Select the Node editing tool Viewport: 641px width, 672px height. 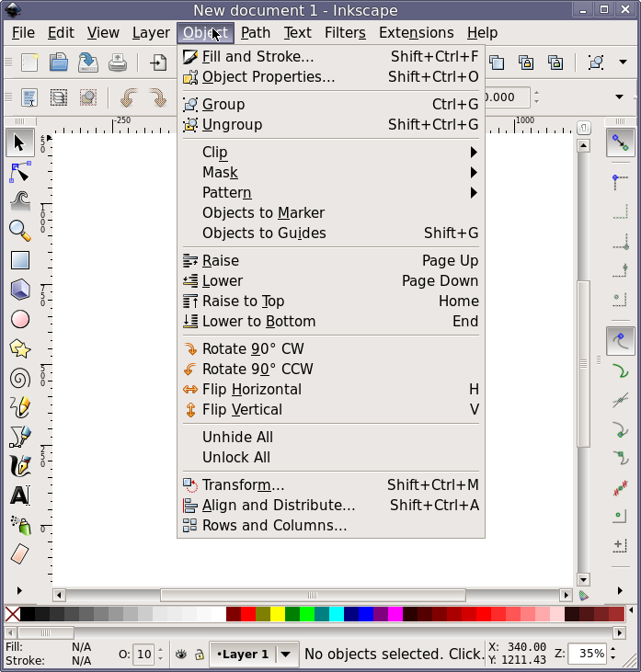click(x=20, y=172)
